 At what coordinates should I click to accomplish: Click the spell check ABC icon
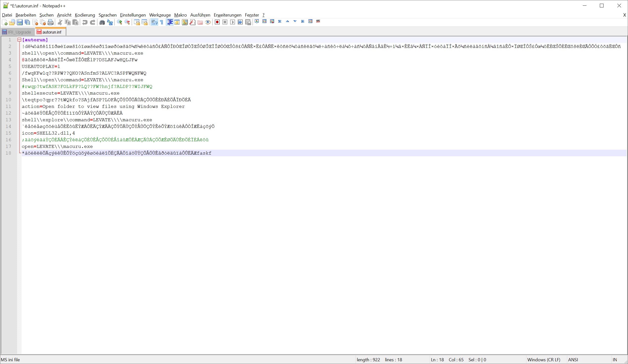point(318,21)
